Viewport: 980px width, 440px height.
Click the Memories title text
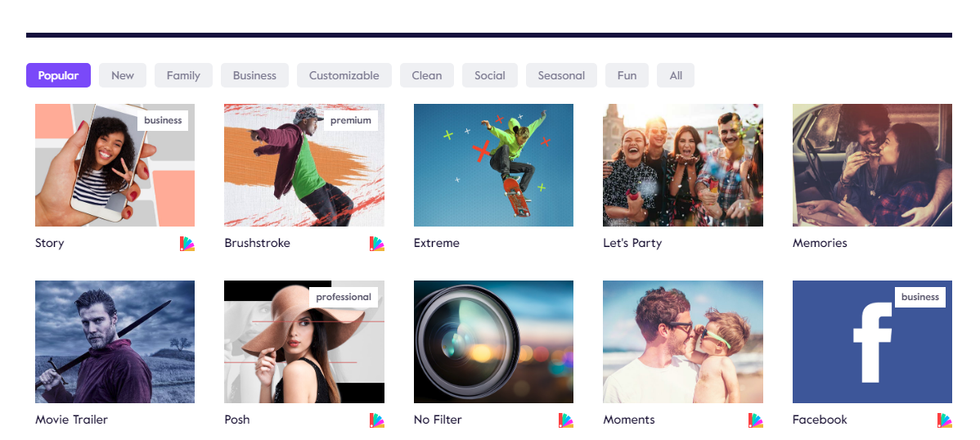[820, 243]
